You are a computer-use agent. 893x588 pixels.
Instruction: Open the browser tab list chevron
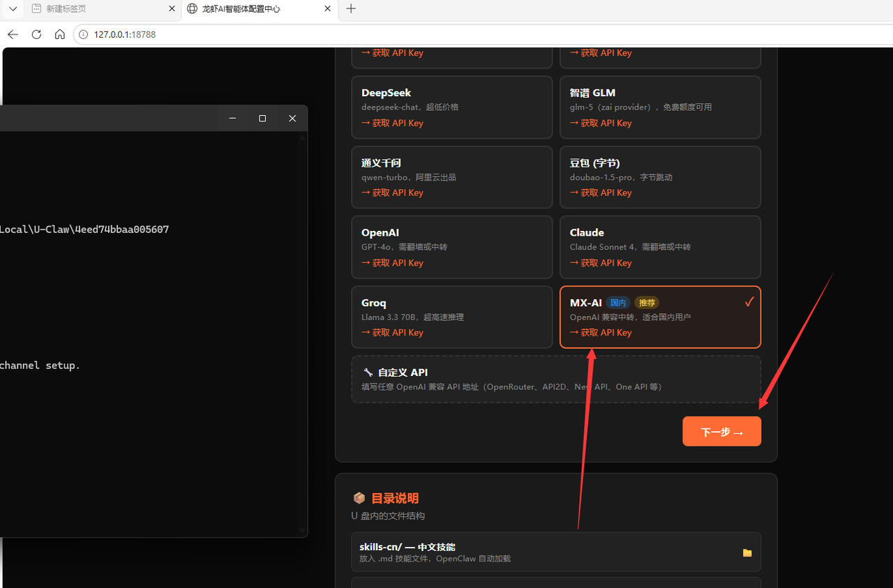tap(13, 9)
